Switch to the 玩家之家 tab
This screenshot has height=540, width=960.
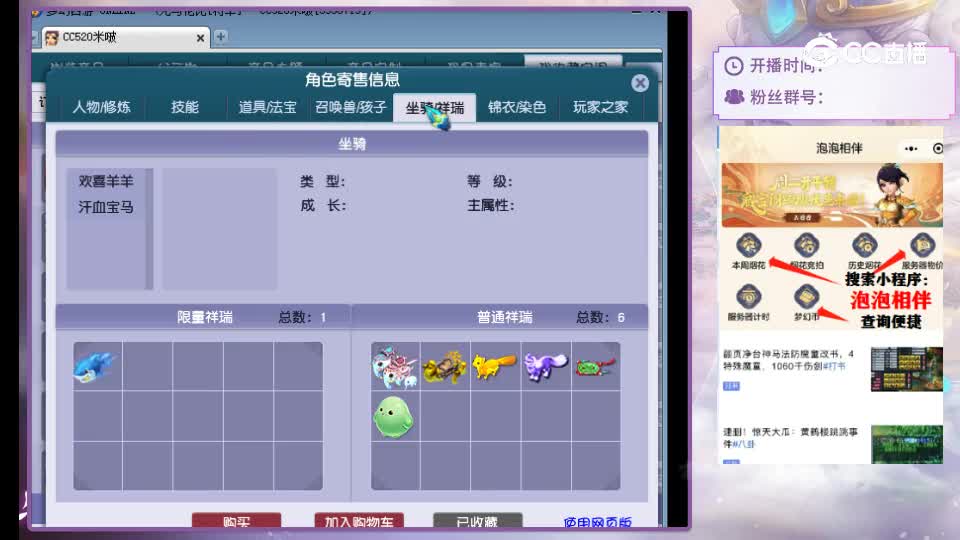(601, 107)
